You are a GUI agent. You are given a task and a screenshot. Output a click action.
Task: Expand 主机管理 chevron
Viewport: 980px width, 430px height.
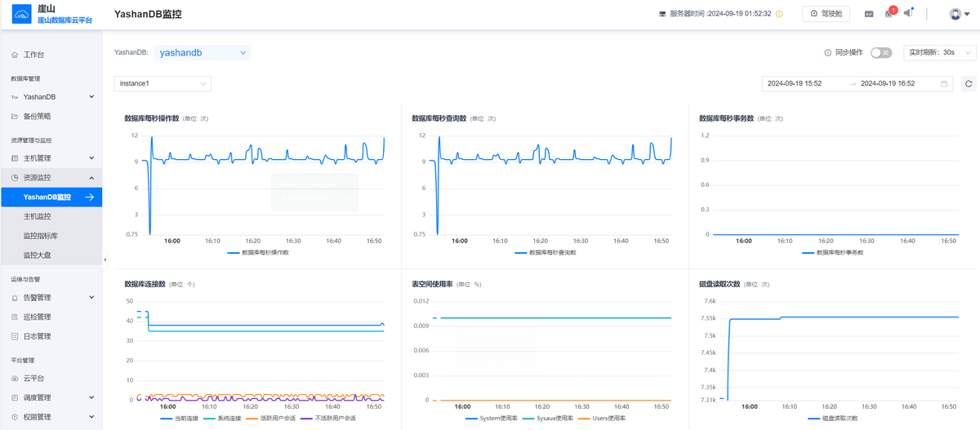(x=91, y=157)
